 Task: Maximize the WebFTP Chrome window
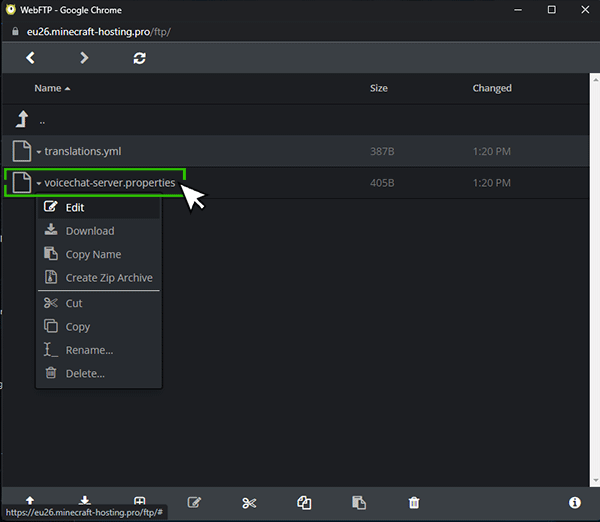tap(551, 10)
